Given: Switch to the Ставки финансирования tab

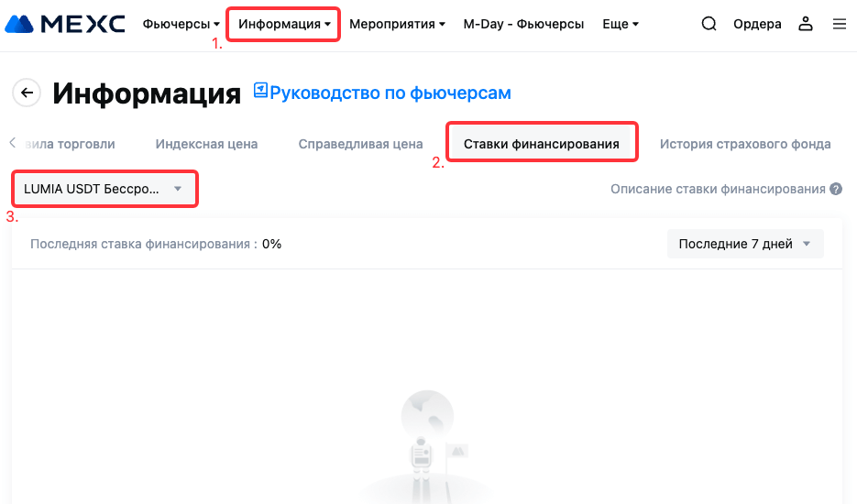Looking at the screenshot, I should [x=542, y=144].
